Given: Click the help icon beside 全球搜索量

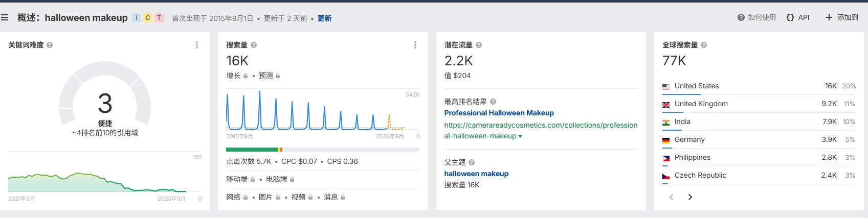Looking at the screenshot, I should (704, 45).
